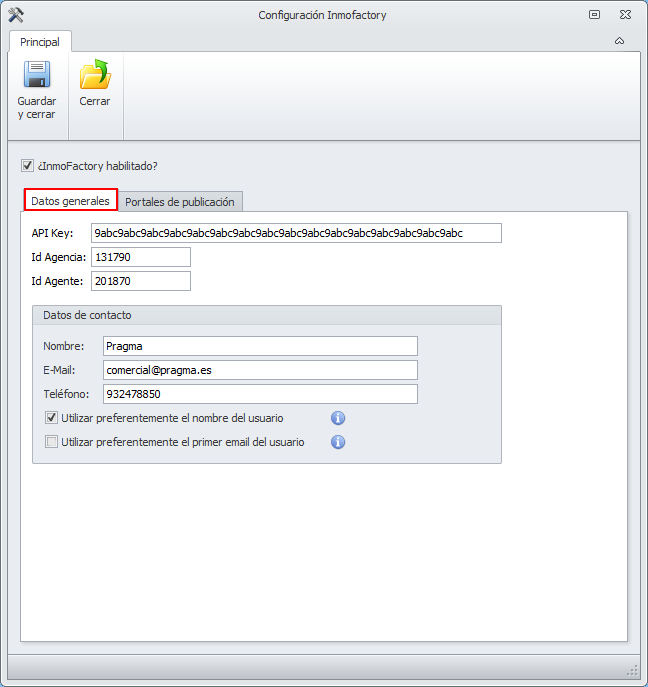The width and height of the screenshot is (648, 687).
Task: Open info icon for nombre del usuario option
Action: [338, 418]
